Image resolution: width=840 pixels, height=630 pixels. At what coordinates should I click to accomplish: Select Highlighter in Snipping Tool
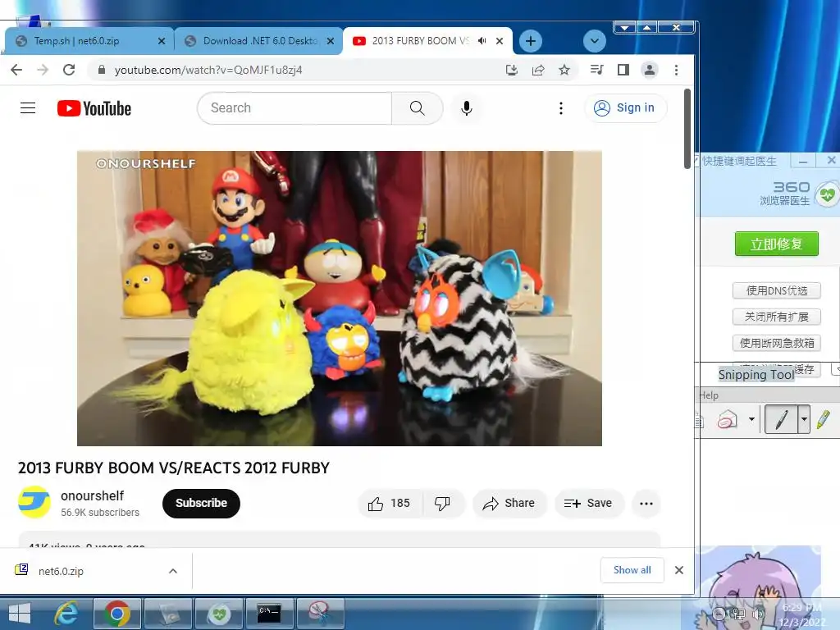tap(824, 419)
